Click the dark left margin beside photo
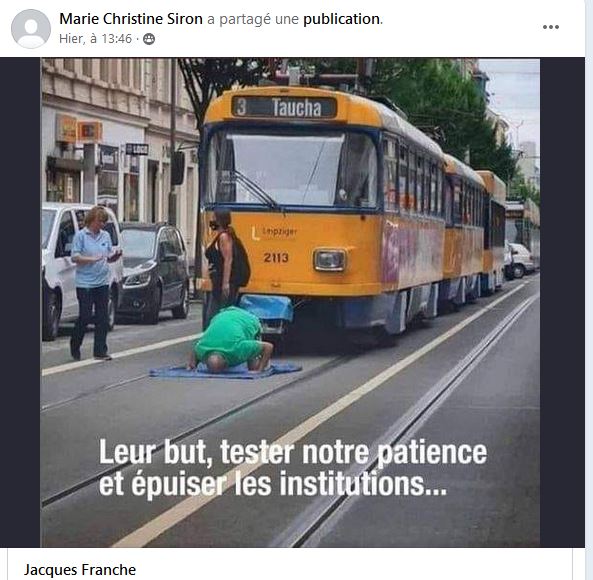The image size is (593, 580). coord(20,302)
